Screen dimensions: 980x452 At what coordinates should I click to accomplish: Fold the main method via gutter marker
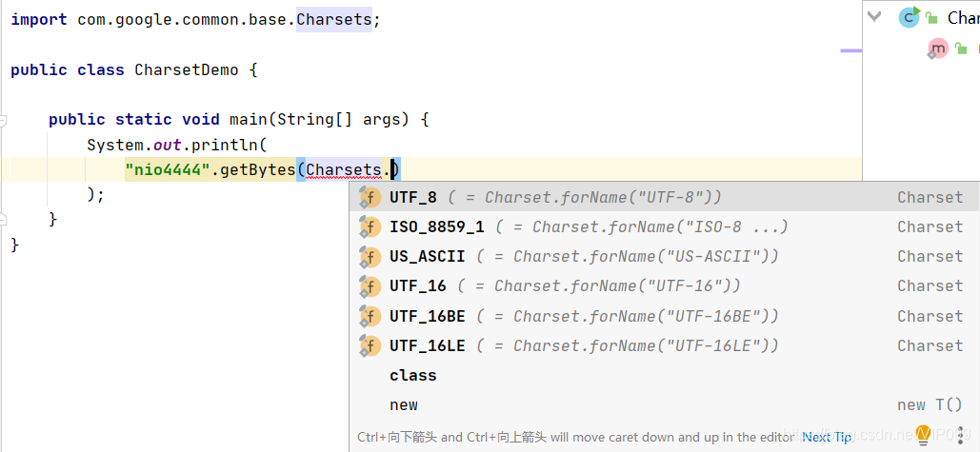coord(3,119)
